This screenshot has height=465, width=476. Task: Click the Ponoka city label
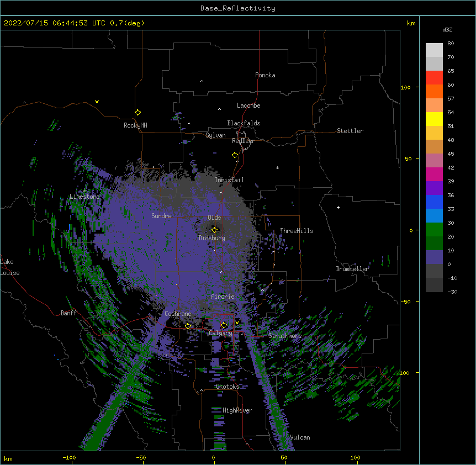tap(265, 75)
